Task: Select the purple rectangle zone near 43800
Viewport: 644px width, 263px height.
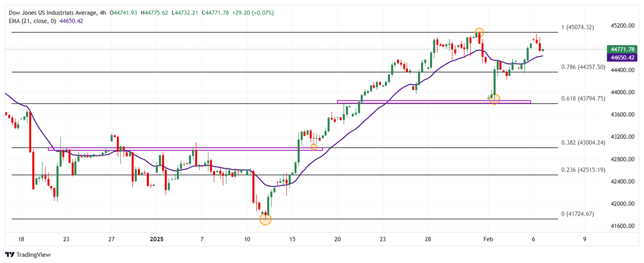Action: pyautogui.click(x=434, y=102)
